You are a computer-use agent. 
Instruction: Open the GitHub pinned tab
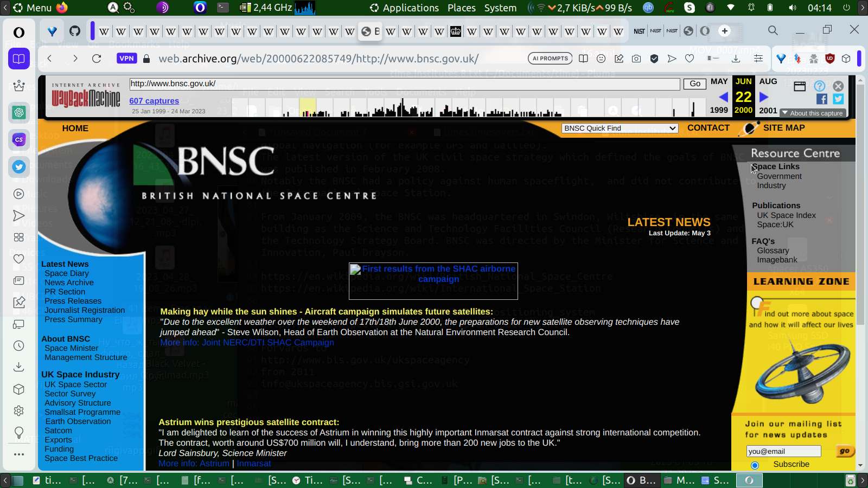click(x=75, y=31)
